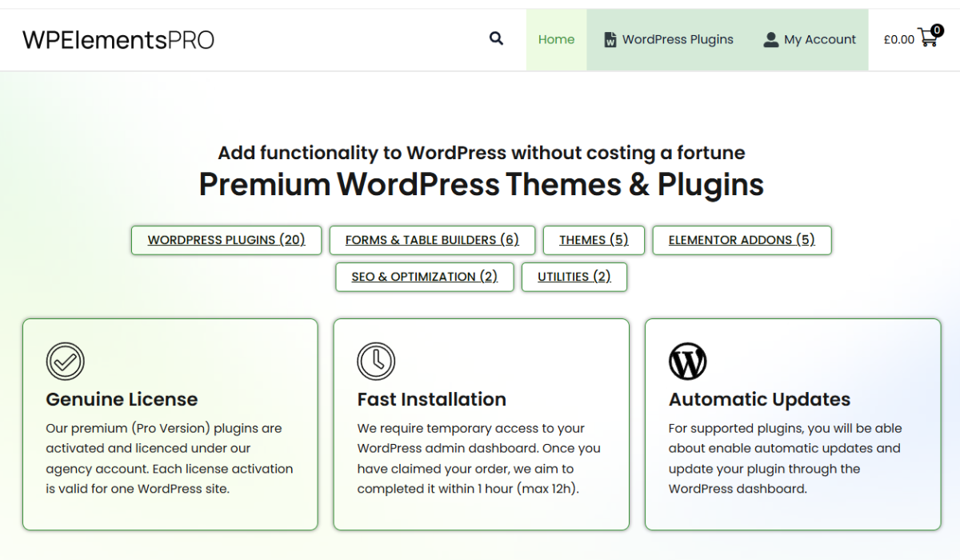Click the Fast Installation description paragraph
The width and height of the screenshot is (960, 560).
click(x=479, y=458)
